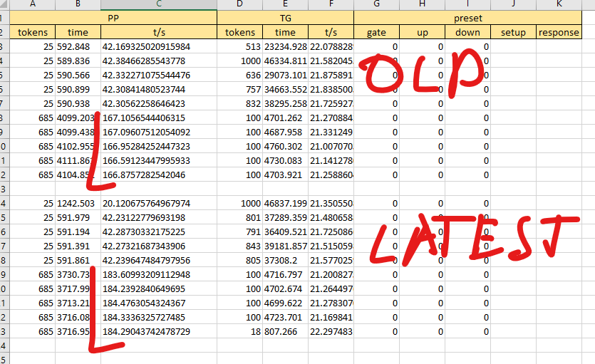This screenshot has width=595, height=364.
Task: Select cell with value 184.4763054324367
Action: click(159, 303)
